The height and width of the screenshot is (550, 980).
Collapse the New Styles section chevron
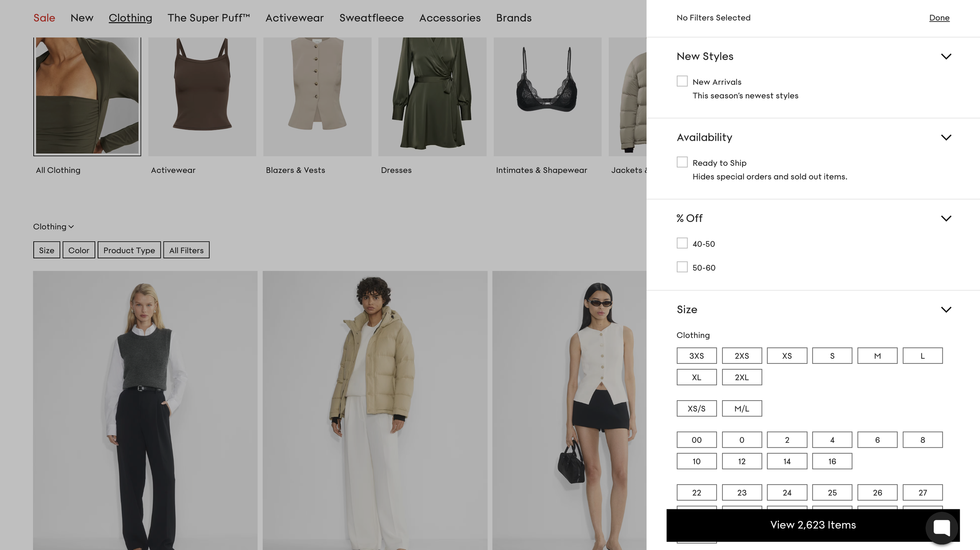946,56
